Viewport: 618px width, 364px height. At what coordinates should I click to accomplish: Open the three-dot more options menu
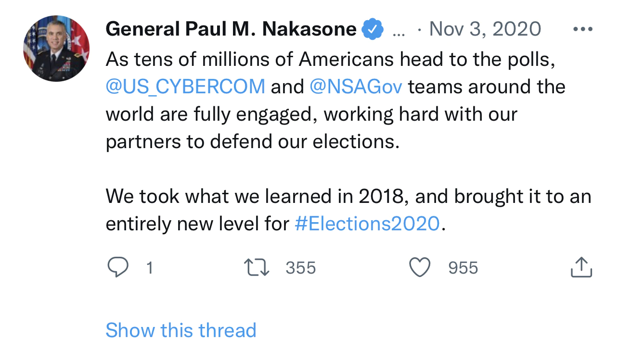[583, 29]
